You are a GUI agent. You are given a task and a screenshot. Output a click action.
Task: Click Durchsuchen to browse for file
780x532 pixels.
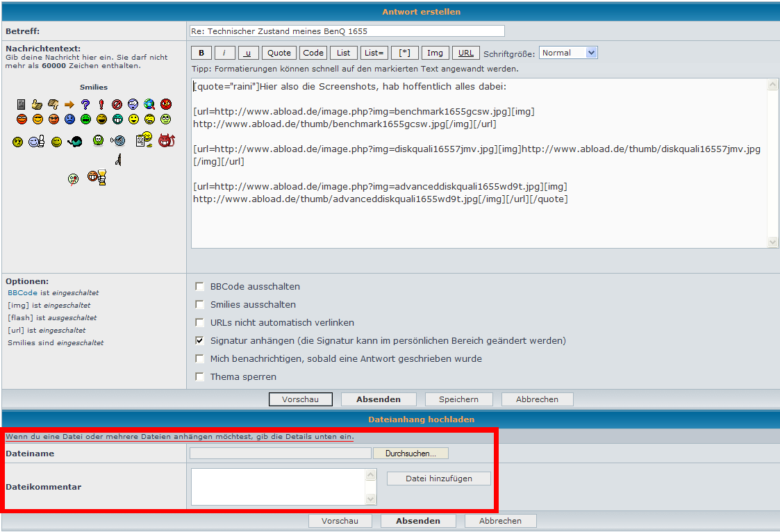point(410,454)
